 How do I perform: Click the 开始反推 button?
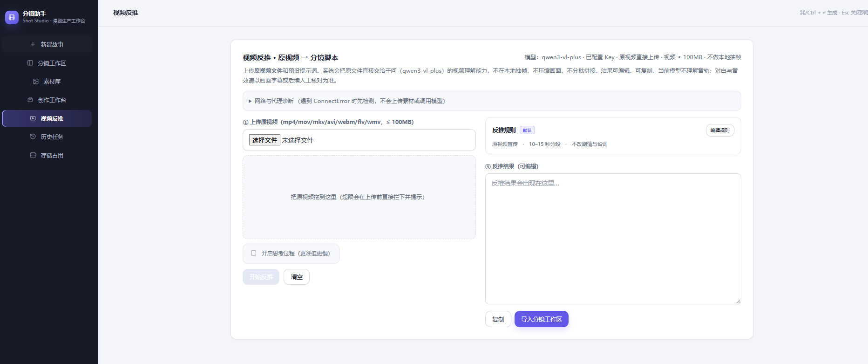click(x=261, y=277)
